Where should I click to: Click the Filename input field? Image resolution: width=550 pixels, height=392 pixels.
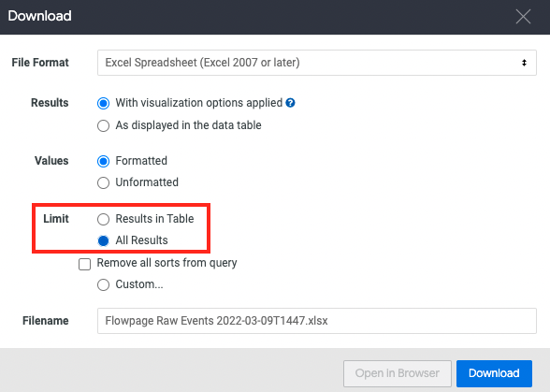[317, 321]
